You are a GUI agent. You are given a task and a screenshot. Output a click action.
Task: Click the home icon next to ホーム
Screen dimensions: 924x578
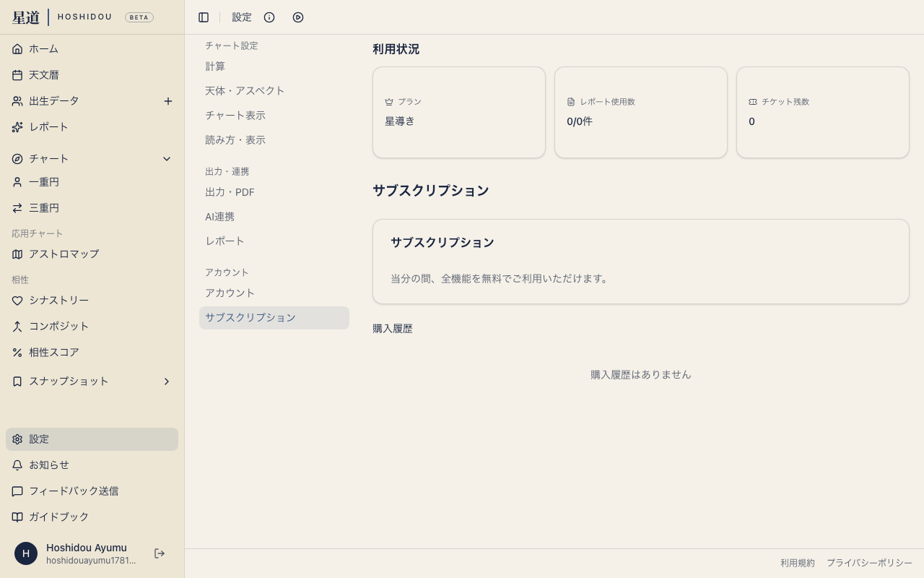[17, 49]
